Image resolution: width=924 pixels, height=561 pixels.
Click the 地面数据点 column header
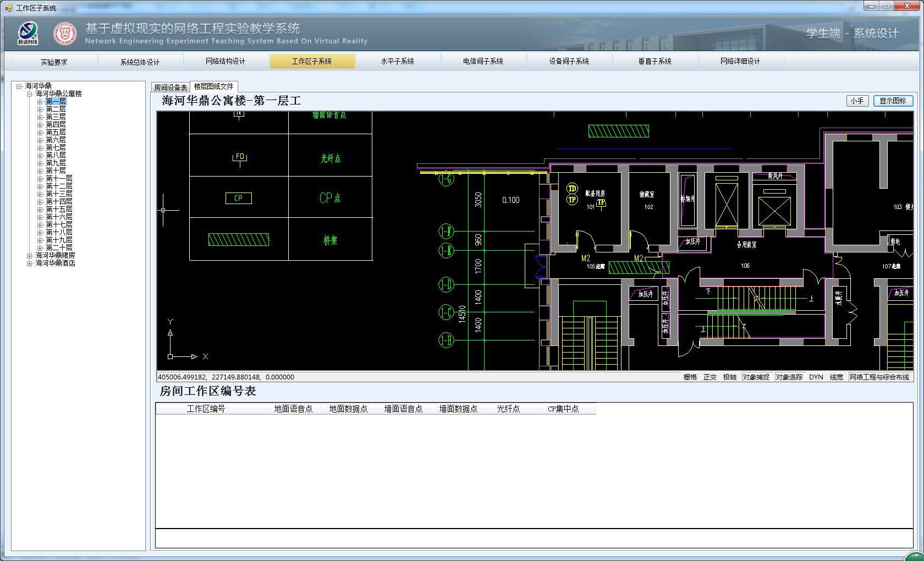coord(349,409)
